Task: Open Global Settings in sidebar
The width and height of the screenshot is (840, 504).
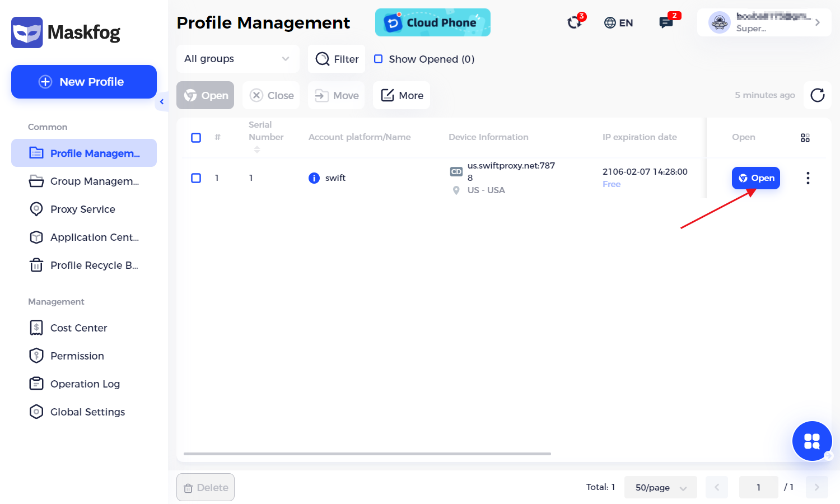Action: click(x=87, y=412)
